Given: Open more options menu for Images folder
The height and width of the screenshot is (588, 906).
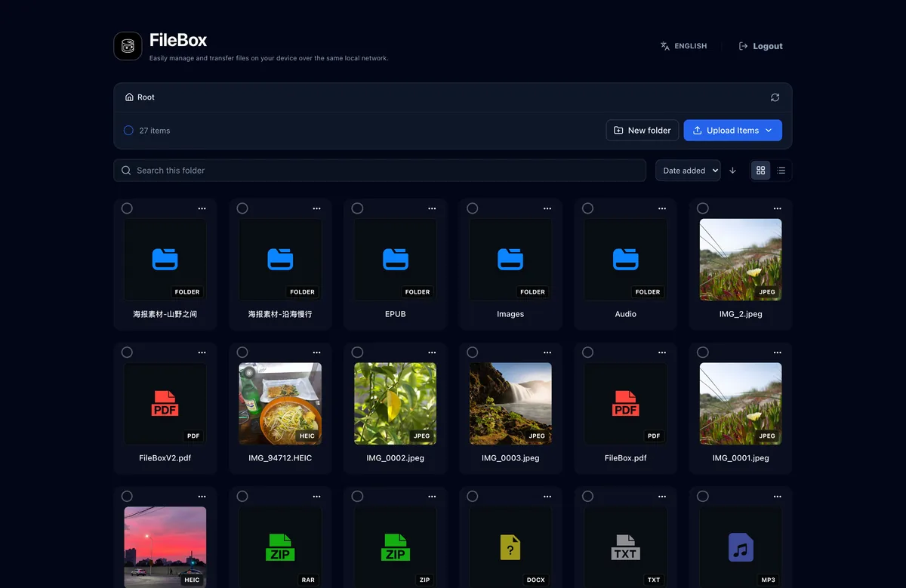Looking at the screenshot, I should (x=547, y=208).
